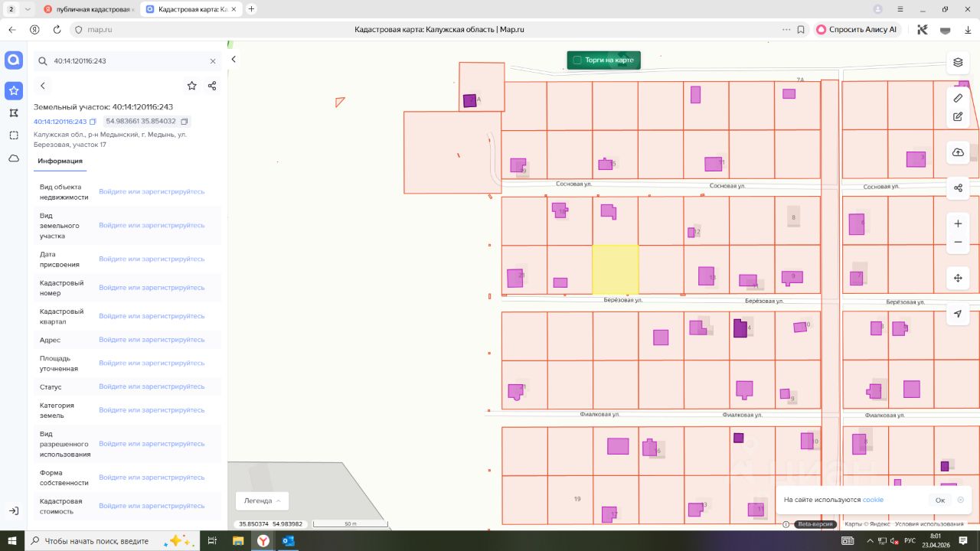The image size is (980, 551).
Task: Switch to the публичная кадастровая browser tab
Action: coord(88,9)
